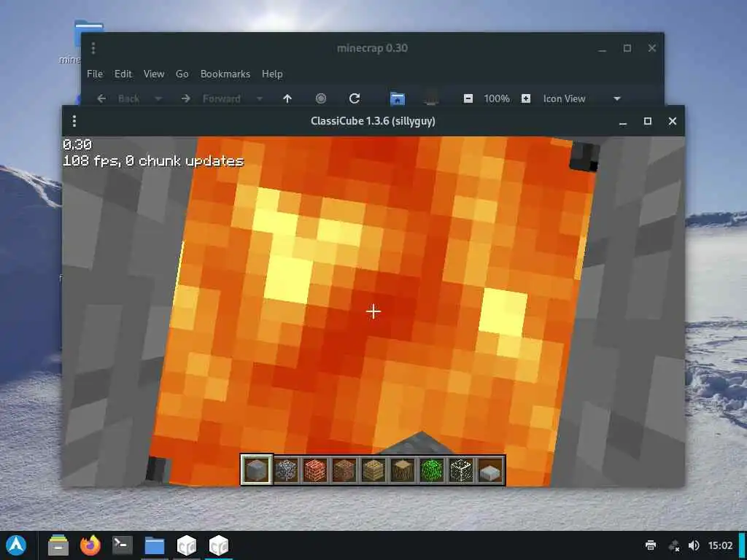The image size is (747, 560).
Task: Click the ClassiCube 1.3.6 (sillyguy) title bar
Action: point(373,121)
